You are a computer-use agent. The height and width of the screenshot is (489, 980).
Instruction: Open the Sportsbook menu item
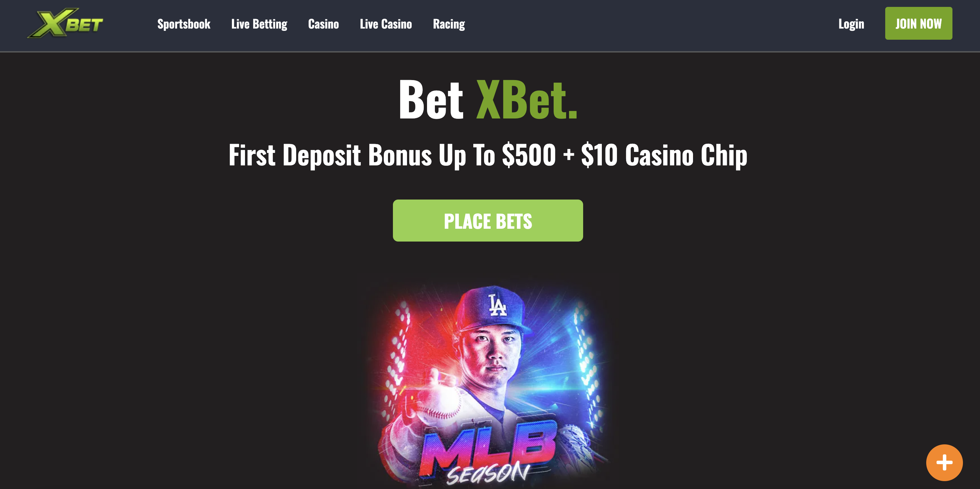(x=184, y=24)
